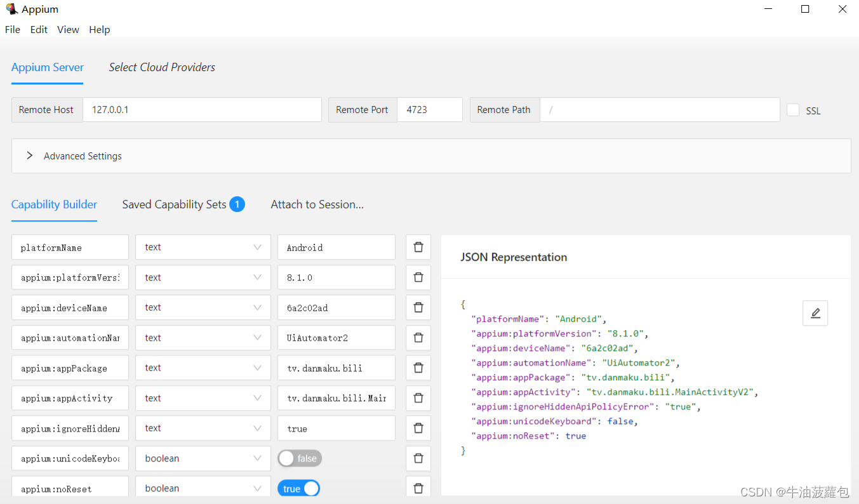
Task: Open the View menu
Action: [x=68, y=30]
